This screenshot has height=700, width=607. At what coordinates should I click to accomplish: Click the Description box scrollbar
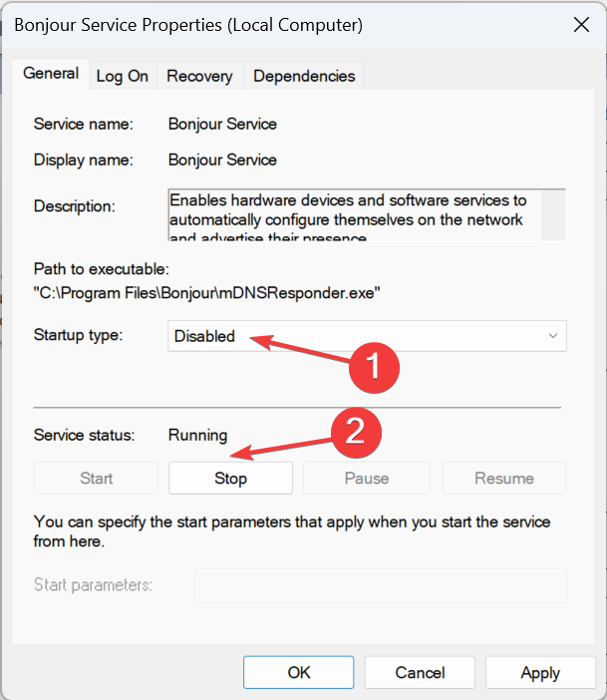click(553, 214)
